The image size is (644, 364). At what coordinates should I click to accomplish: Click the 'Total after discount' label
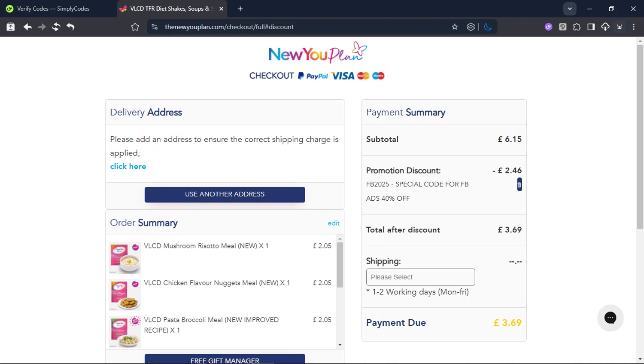(x=403, y=230)
